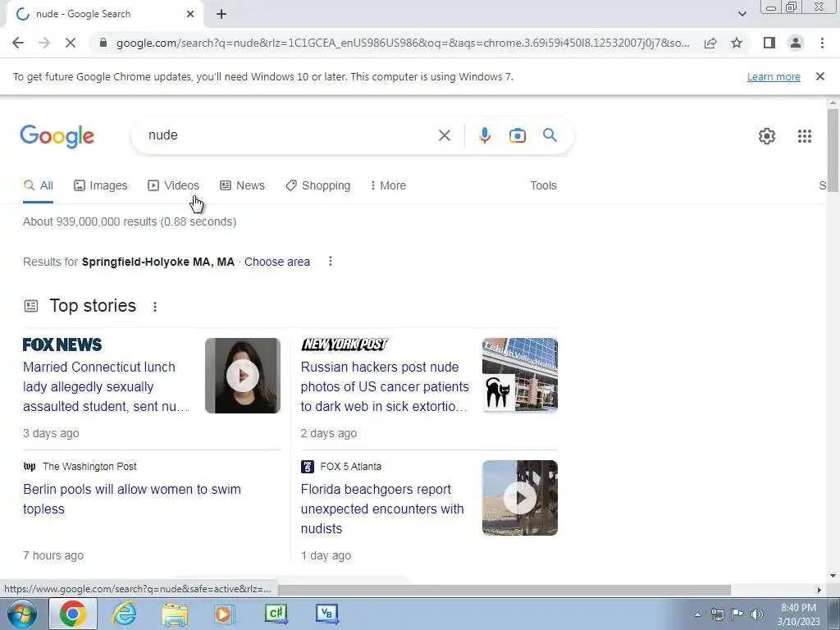Click into the Google search field
Screen dimensions: 840x630
click(x=290, y=135)
